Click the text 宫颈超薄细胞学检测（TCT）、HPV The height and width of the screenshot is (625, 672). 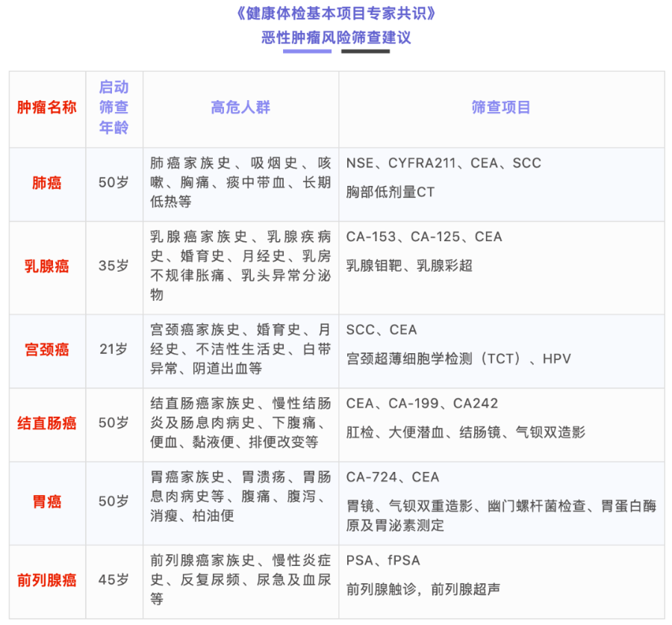[458, 358]
